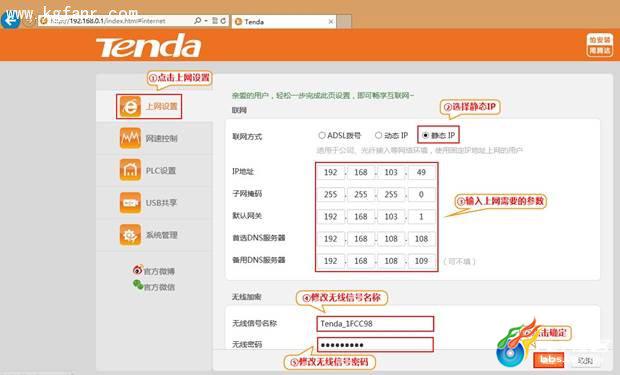Open the USB共享 sharing icon
This screenshot has width=620, height=375.
click(x=130, y=203)
